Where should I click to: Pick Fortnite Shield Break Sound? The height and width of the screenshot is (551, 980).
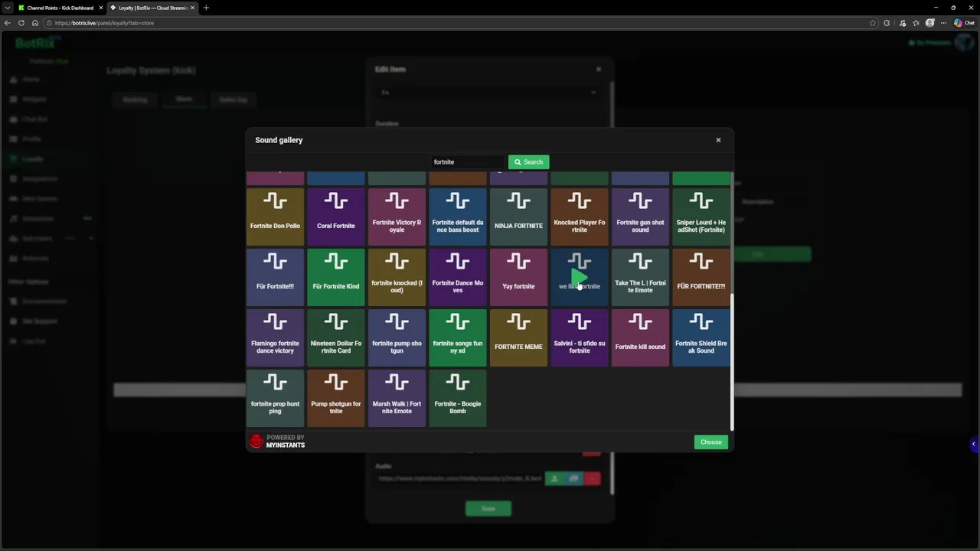[x=701, y=337]
